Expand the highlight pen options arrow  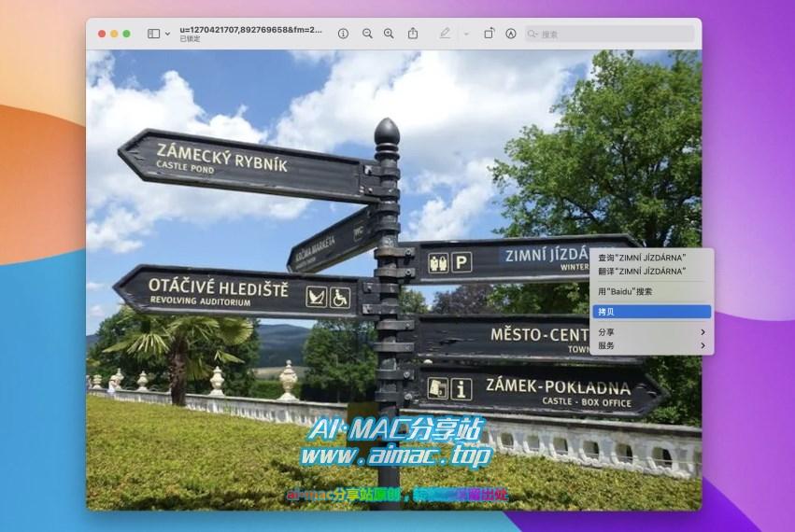tap(466, 34)
